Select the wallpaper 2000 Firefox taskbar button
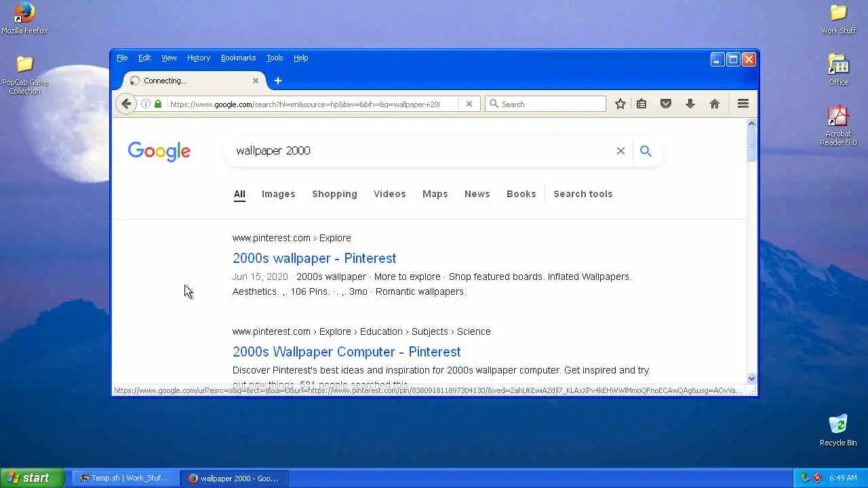Screen dimensions: 868x488 click(235, 478)
